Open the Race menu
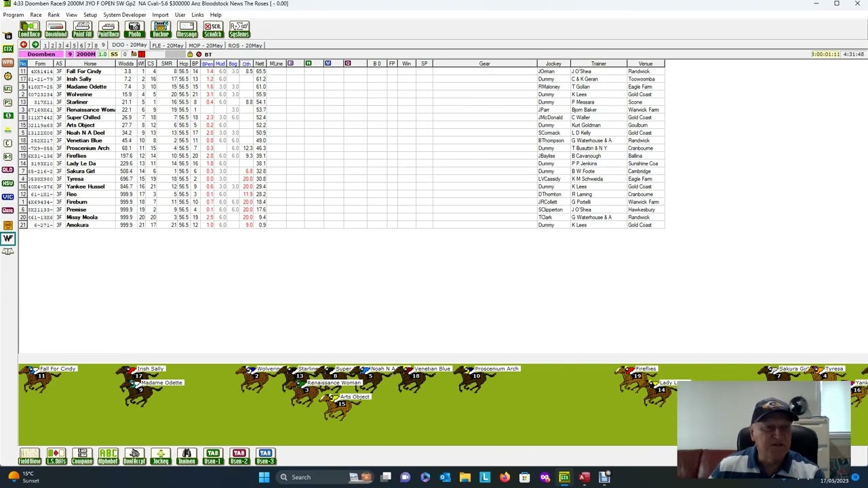The height and width of the screenshot is (488, 868). pos(36,15)
